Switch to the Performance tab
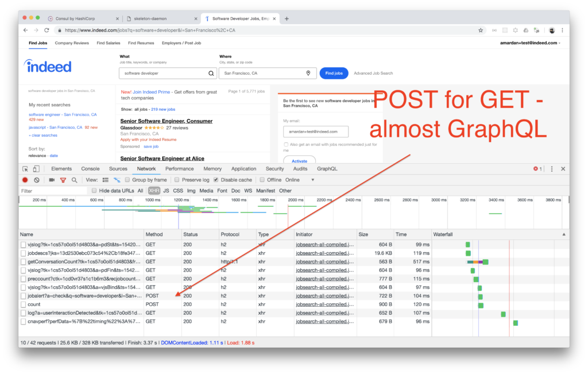This screenshot has height=374, width=588. pos(180,169)
